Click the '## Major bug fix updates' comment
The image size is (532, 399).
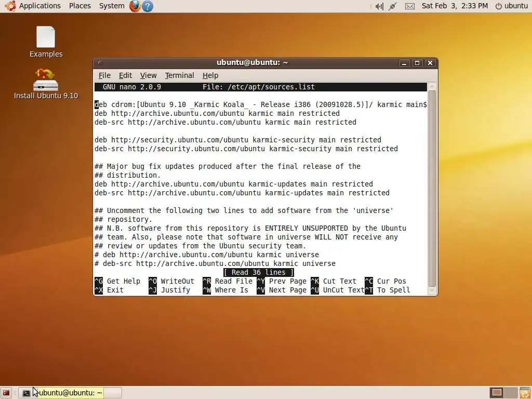(228, 166)
